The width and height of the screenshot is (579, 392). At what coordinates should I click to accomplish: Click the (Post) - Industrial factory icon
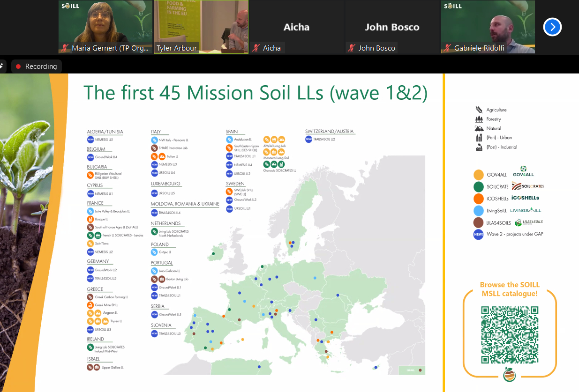[479, 147]
